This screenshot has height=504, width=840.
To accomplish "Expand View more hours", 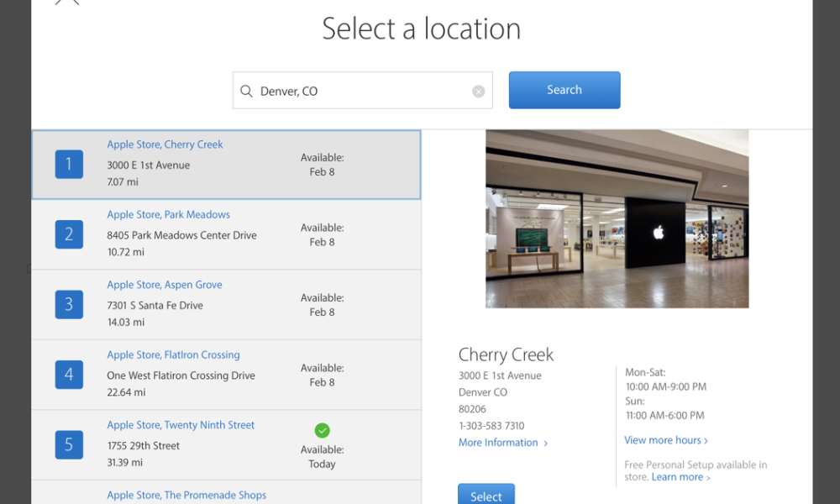I will coord(665,440).
